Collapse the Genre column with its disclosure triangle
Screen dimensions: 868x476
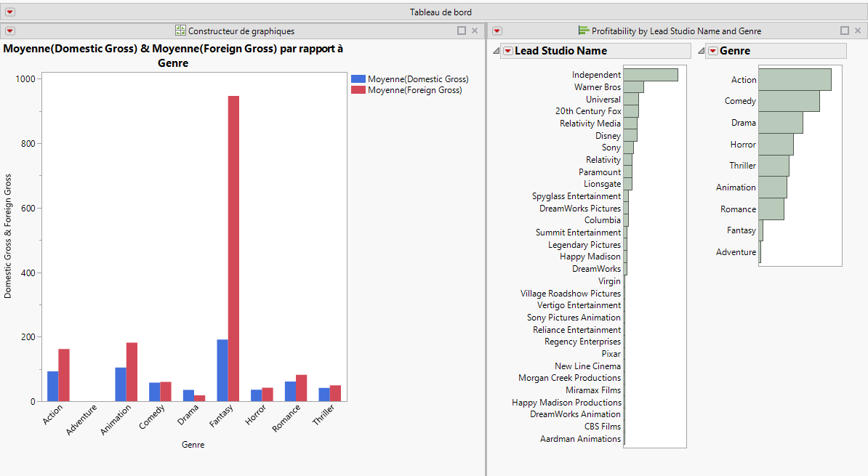tap(700, 50)
